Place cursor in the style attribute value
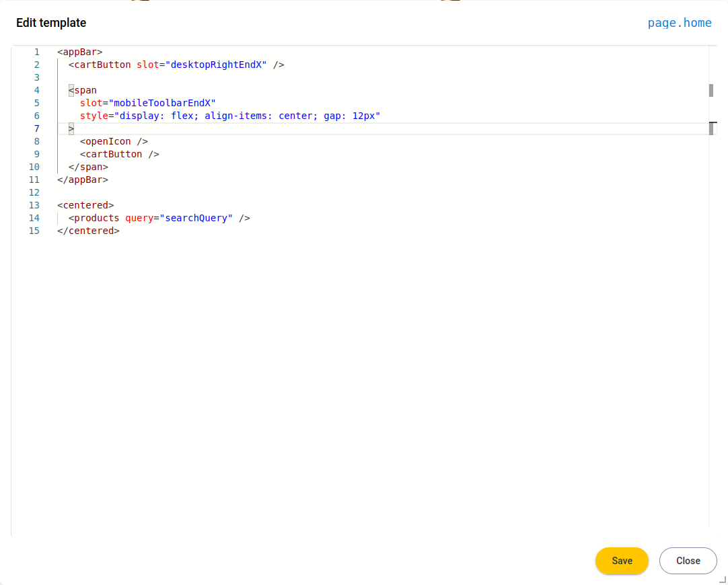The height and width of the screenshot is (585, 728). coord(247,116)
